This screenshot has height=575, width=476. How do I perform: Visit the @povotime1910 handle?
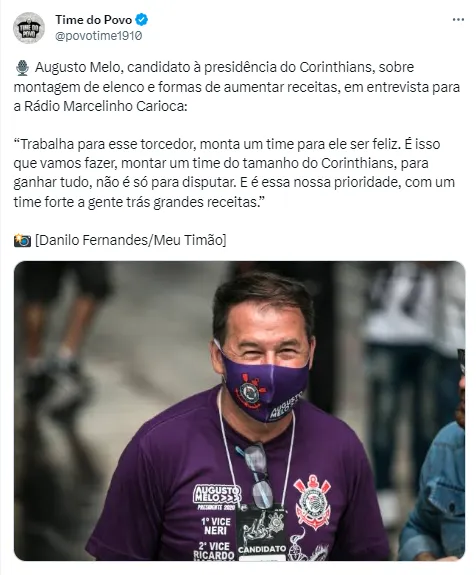[x=99, y=36]
